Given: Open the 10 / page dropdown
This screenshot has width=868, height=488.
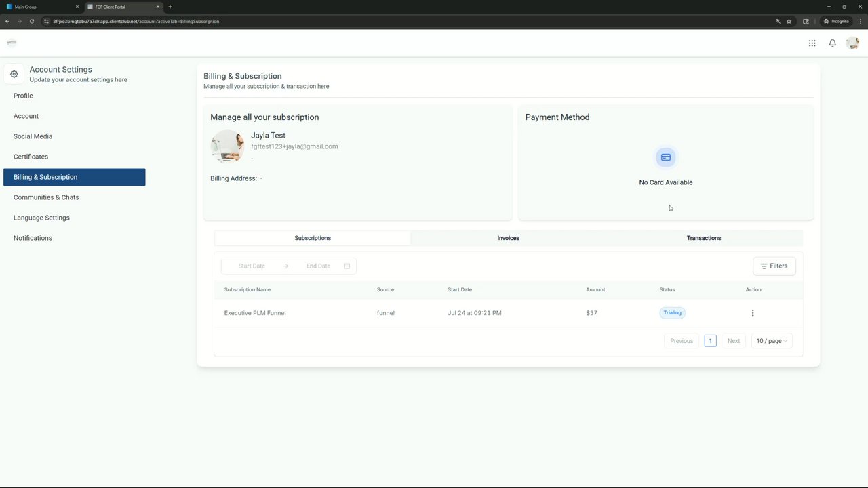Looking at the screenshot, I should (x=772, y=341).
